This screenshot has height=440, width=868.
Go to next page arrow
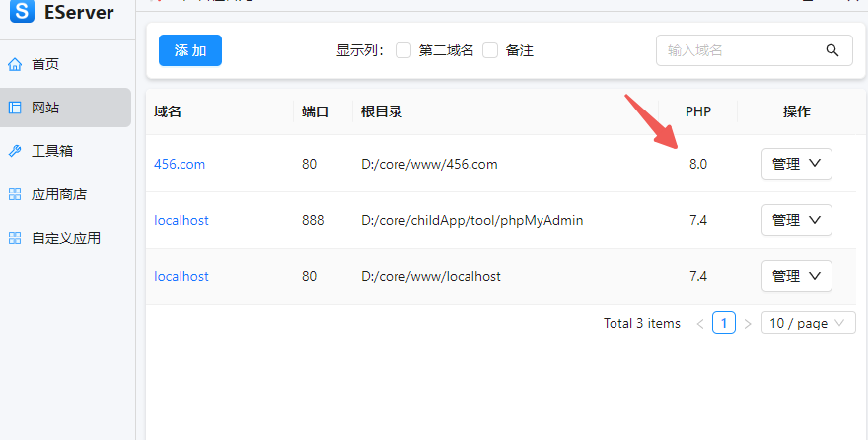(748, 323)
